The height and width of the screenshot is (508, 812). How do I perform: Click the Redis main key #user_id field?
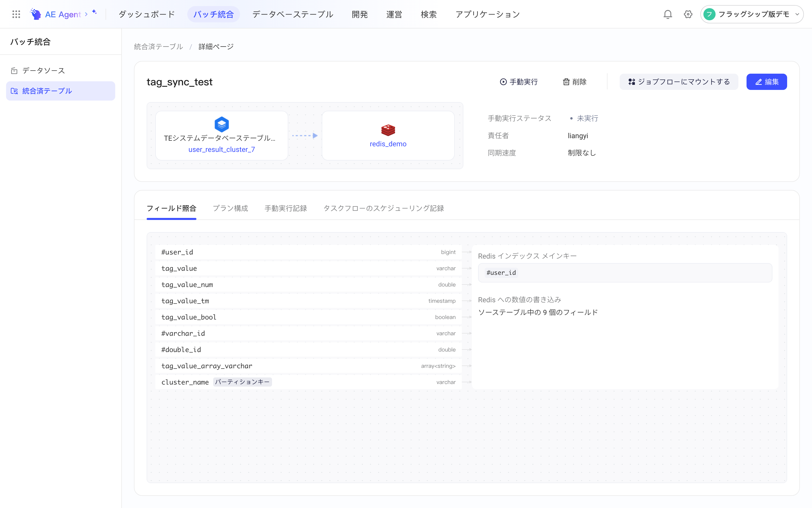[x=625, y=273]
